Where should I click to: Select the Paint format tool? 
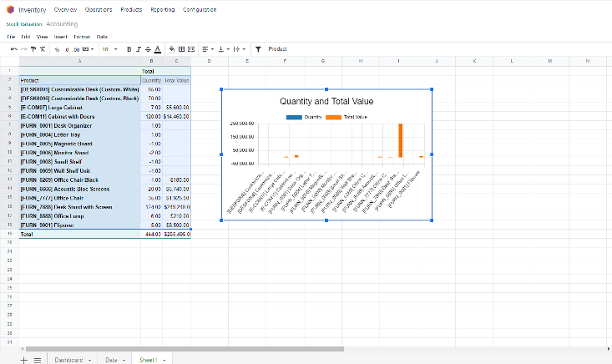pyautogui.click(x=33, y=49)
